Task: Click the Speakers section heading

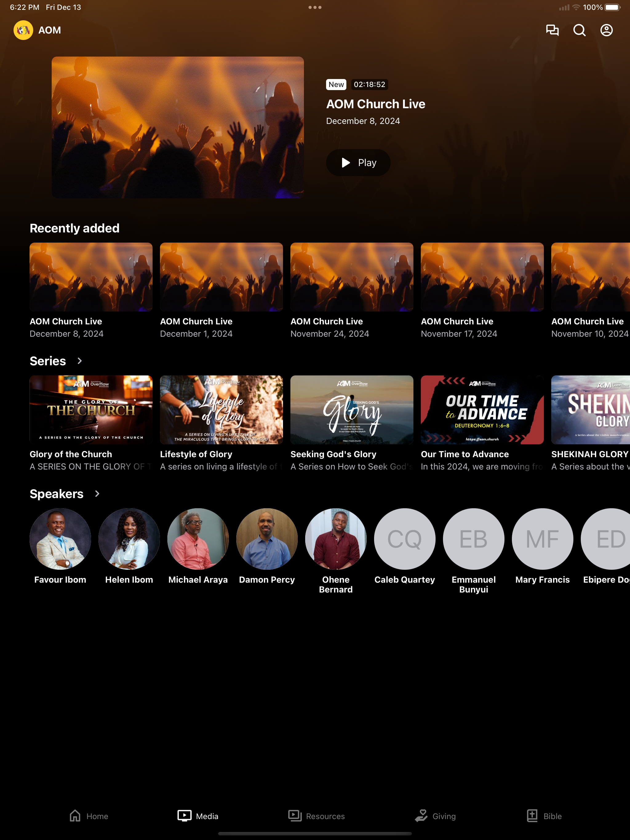Action: [x=57, y=494]
